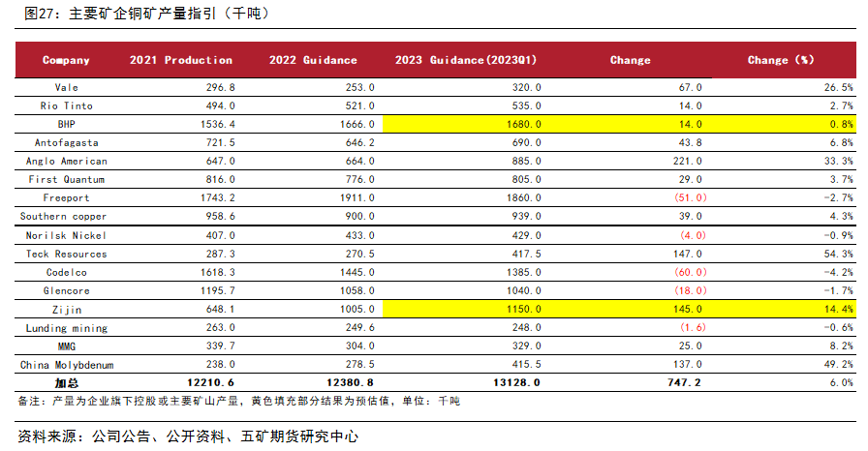The height and width of the screenshot is (451, 868).
Task: Select the Freeport row label
Action: click(67, 197)
